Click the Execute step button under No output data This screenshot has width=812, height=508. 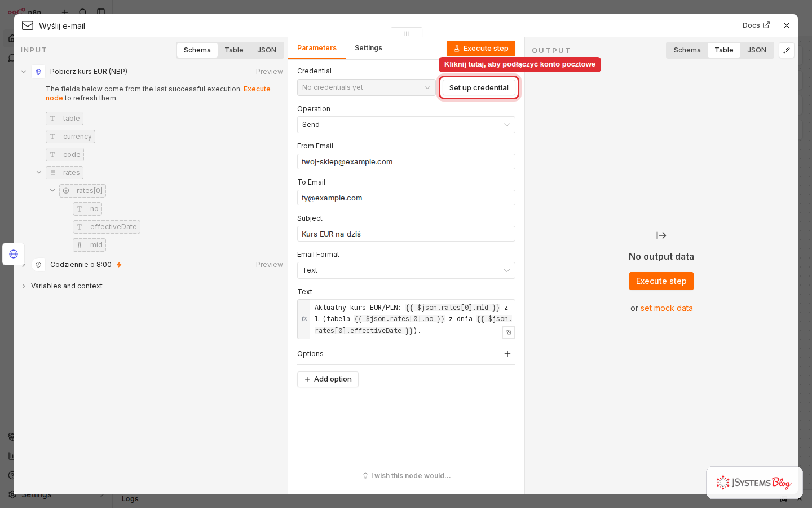(661, 281)
